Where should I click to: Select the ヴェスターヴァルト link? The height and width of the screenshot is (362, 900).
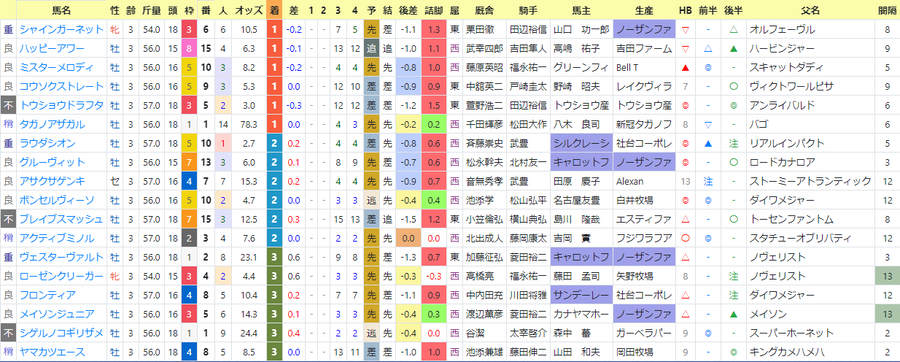(x=61, y=256)
